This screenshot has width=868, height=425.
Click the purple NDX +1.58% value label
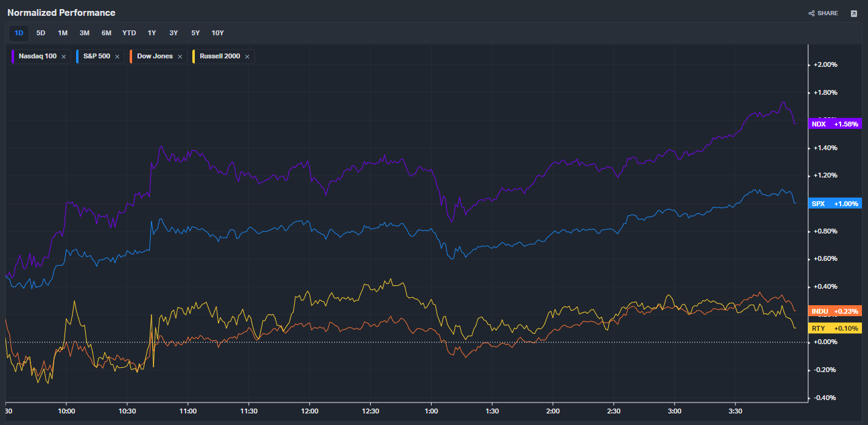[835, 124]
